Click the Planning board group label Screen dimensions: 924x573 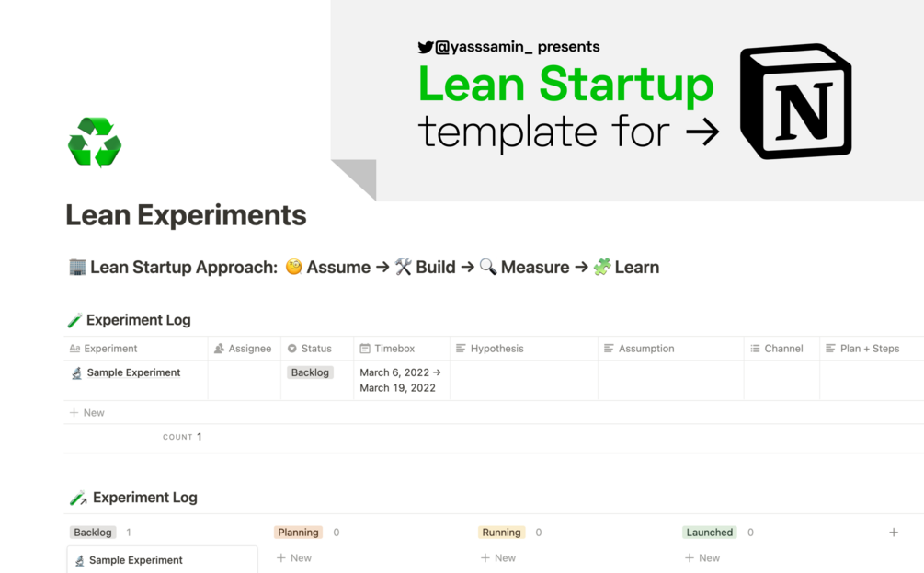click(298, 533)
